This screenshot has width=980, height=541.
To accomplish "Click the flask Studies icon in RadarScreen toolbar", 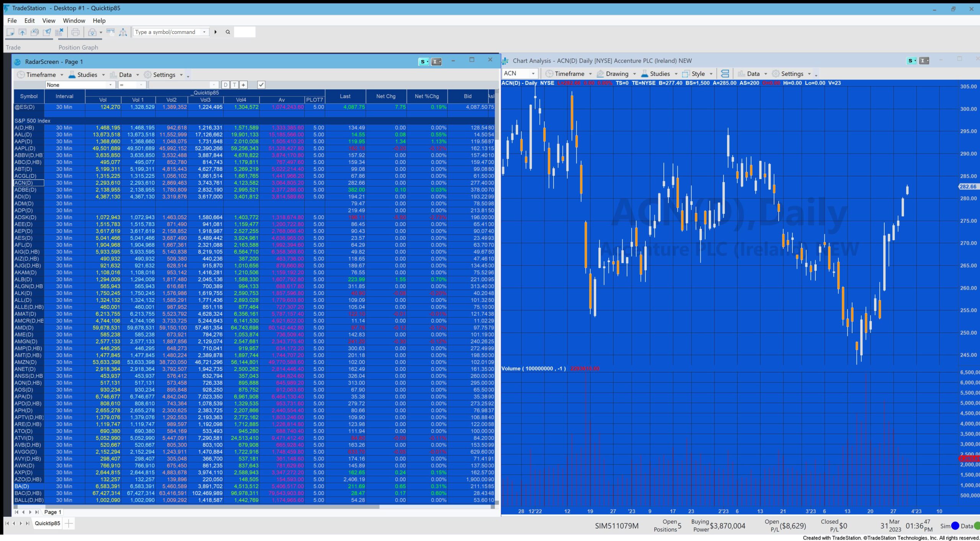I will 72,75.
